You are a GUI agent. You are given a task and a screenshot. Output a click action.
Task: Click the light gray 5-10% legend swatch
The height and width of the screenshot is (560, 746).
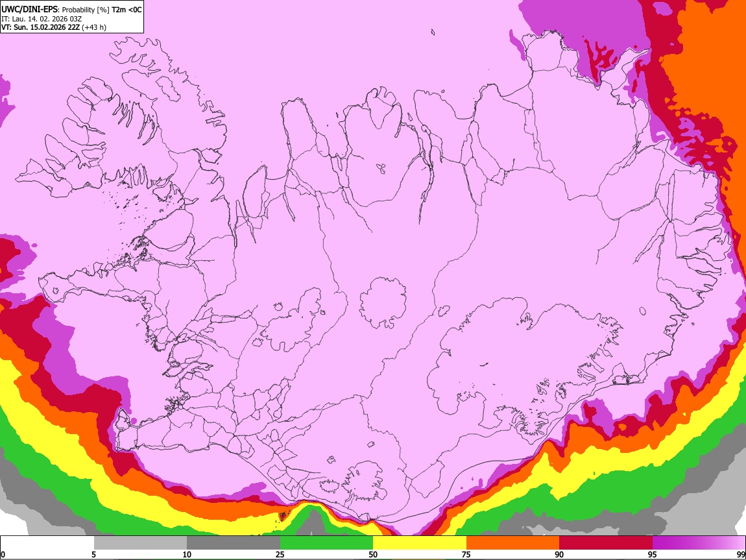140,543
